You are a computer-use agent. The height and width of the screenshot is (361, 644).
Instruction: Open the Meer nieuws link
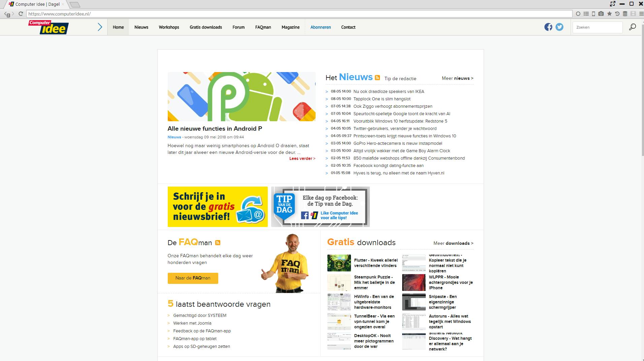click(457, 78)
